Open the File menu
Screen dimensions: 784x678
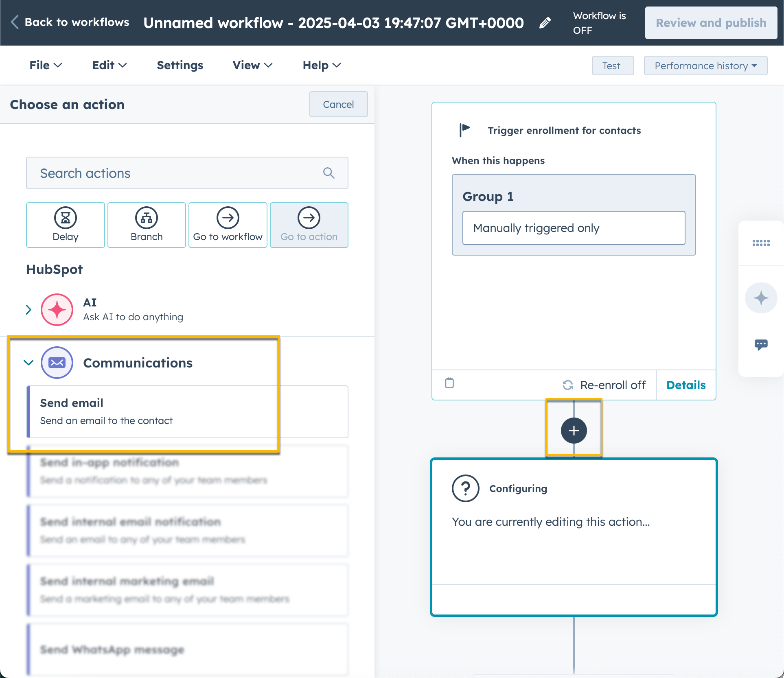point(46,65)
